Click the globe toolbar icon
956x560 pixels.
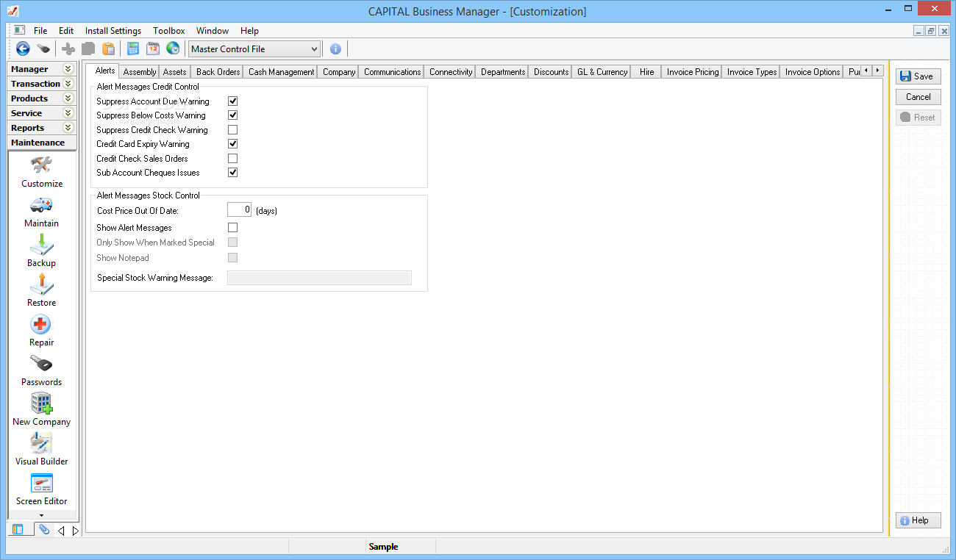173,49
